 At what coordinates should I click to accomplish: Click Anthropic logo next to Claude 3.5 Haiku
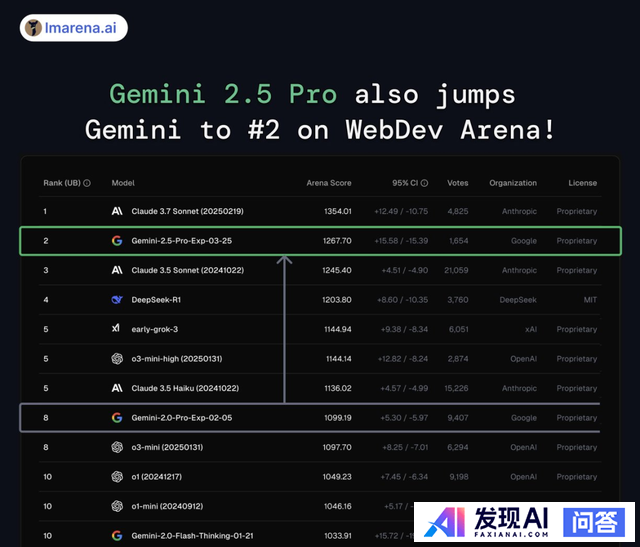pyautogui.click(x=117, y=388)
